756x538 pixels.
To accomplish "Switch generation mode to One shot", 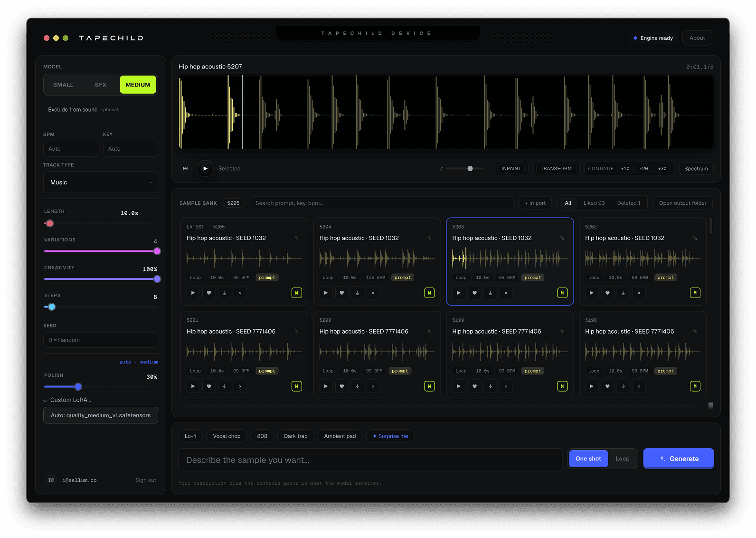I will [588, 459].
